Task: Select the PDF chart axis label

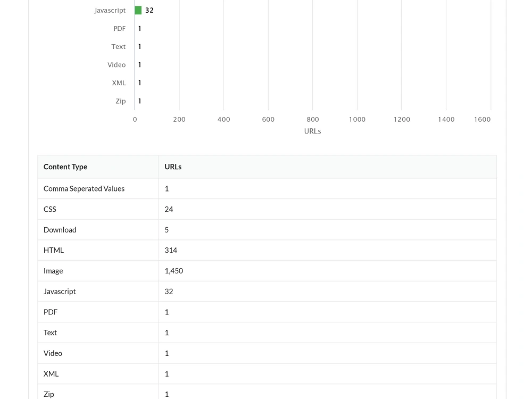Action: [x=119, y=29]
